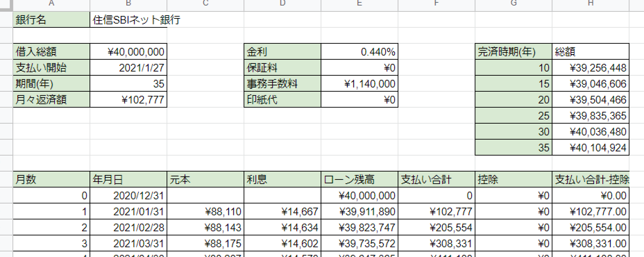Click the interest rate cell 0.440%

click(359, 52)
